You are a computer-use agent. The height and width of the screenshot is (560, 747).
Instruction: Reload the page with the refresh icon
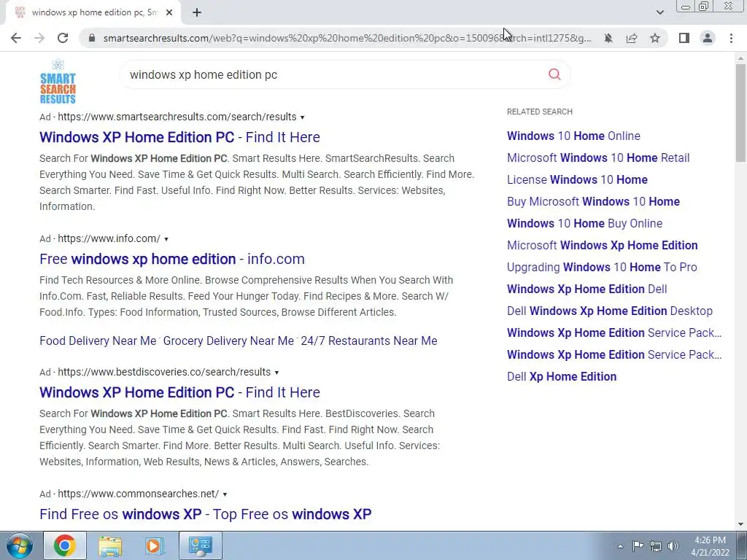63,38
